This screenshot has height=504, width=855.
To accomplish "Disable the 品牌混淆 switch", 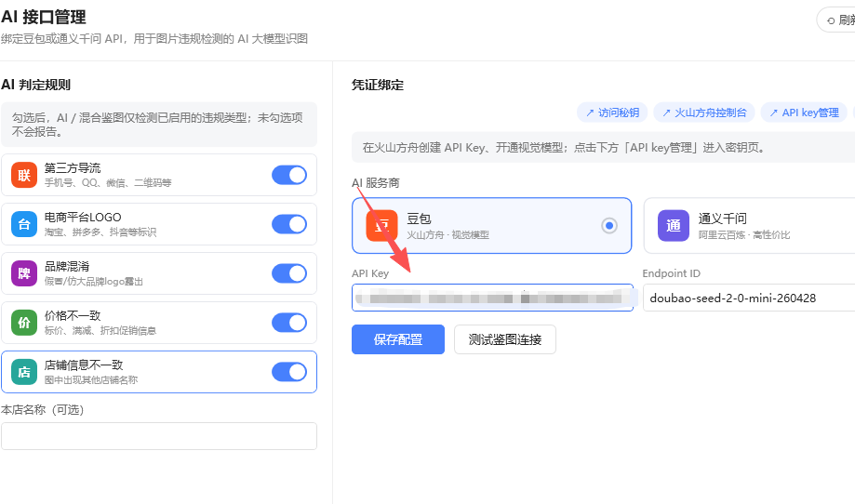I will tap(289, 273).
